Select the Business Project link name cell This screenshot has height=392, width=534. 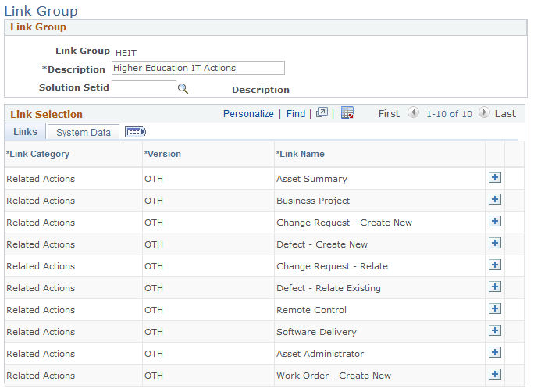click(x=313, y=201)
